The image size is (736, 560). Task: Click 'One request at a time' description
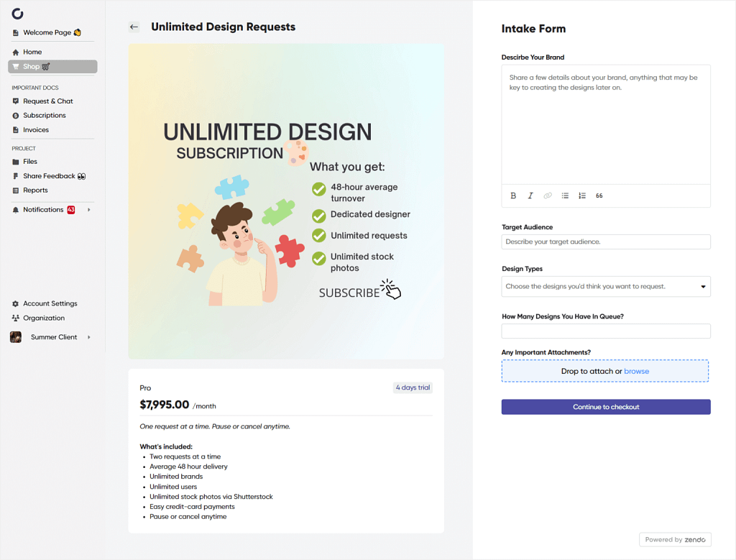click(214, 426)
